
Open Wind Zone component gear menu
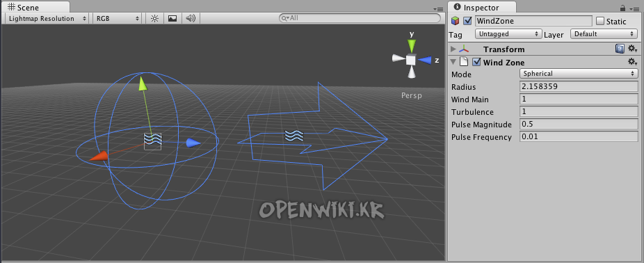tap(632, 62)
